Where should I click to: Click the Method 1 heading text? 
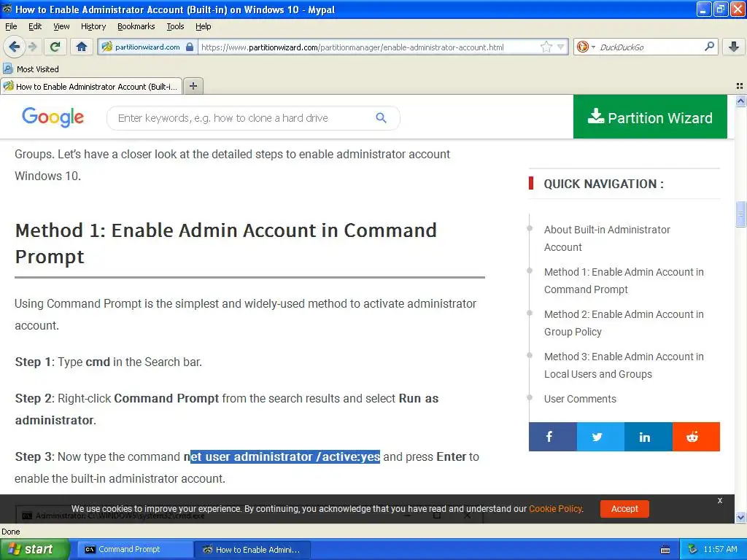pos(226,244)
